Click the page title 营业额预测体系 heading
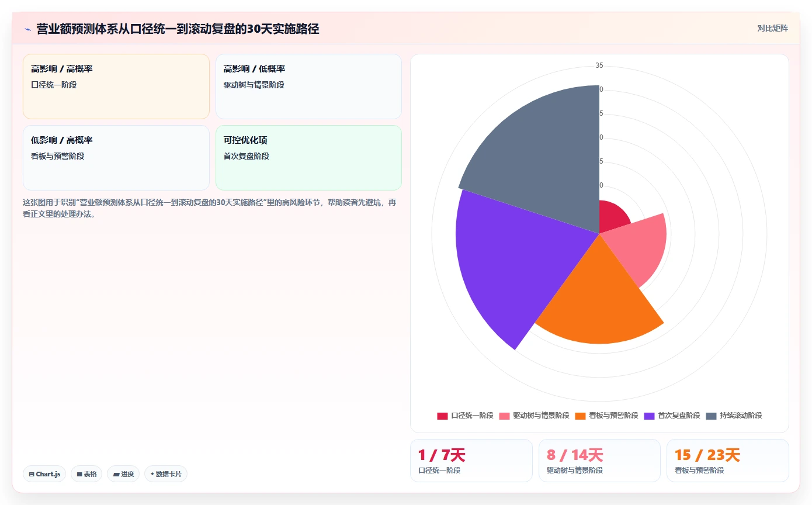 [x=178, y=29]
